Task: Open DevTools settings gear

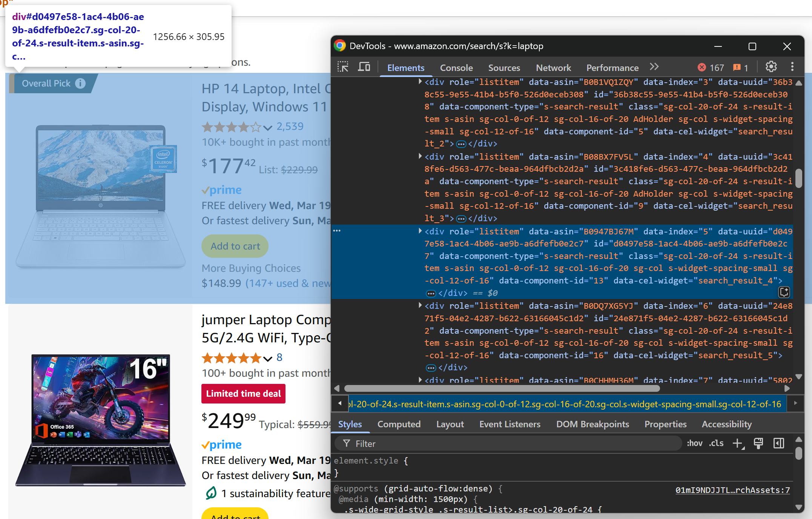Action: pos(771,67)
